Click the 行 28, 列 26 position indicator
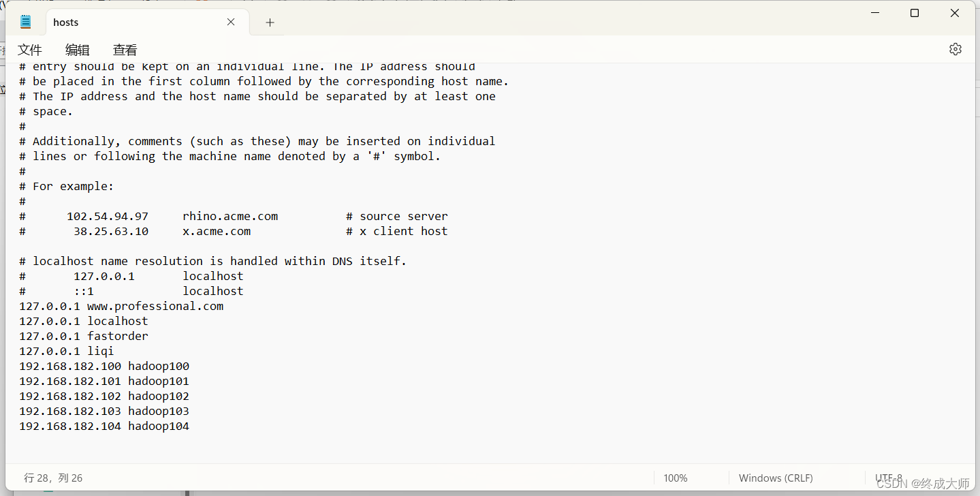Viewport: 980px width, 496px height. point(53,478)
